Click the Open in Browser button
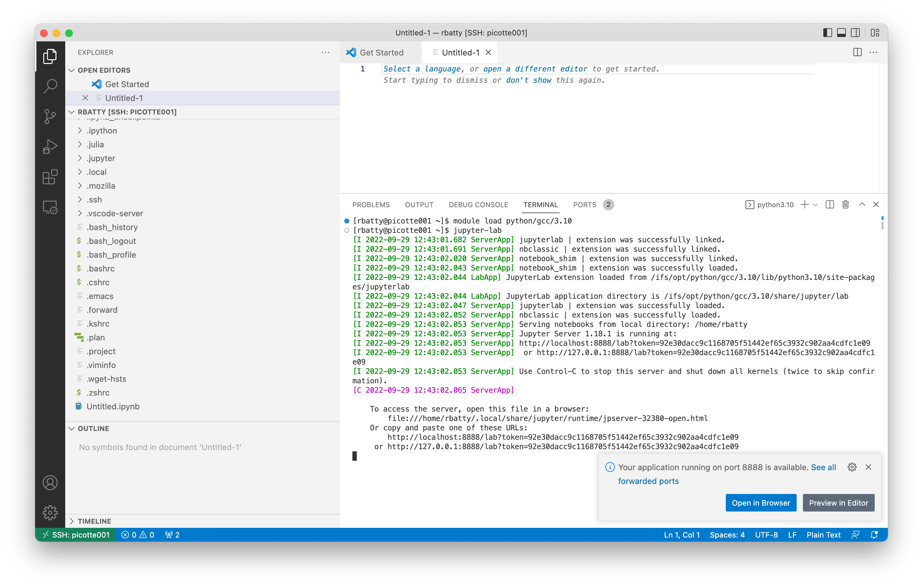Image resolution: width=923 pixels, height=588 pixels. pos(761,503)
